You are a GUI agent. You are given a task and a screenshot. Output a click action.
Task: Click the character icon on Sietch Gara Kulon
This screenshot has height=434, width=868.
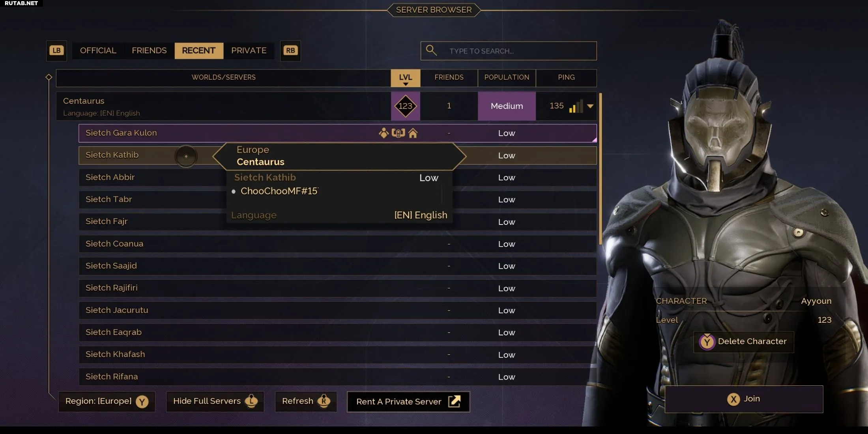click(383, 133)
